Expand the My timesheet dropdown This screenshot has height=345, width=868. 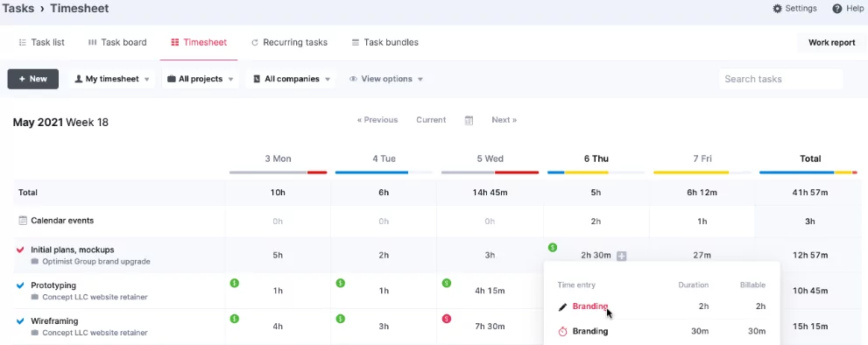(112, 79)
